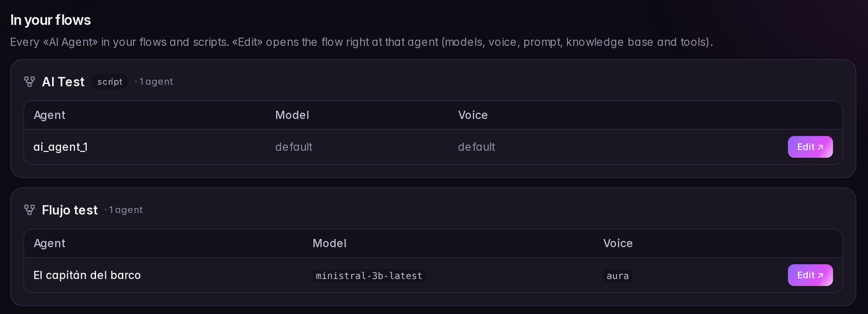
Task: Edit the ai_agent_1 agent
Action: pyautogui.click(x=810, y=147)
